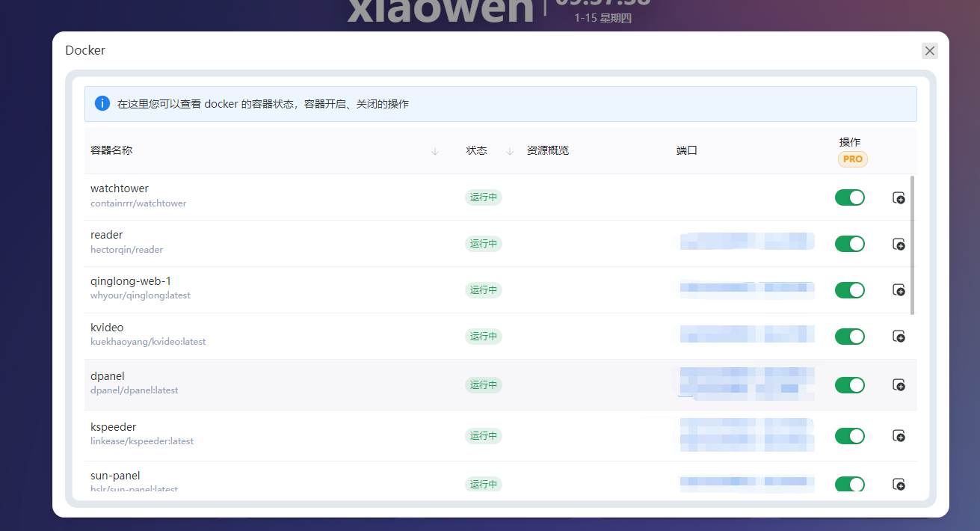Click the container list vertical scrollbar
The height and width of the screenshot is (531, 980).
[x=912, y=245]
